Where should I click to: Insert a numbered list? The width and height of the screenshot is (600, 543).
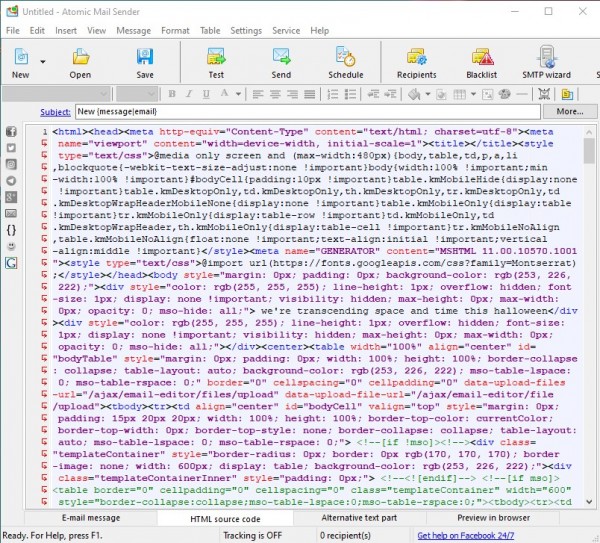click(x=333, y=94)
